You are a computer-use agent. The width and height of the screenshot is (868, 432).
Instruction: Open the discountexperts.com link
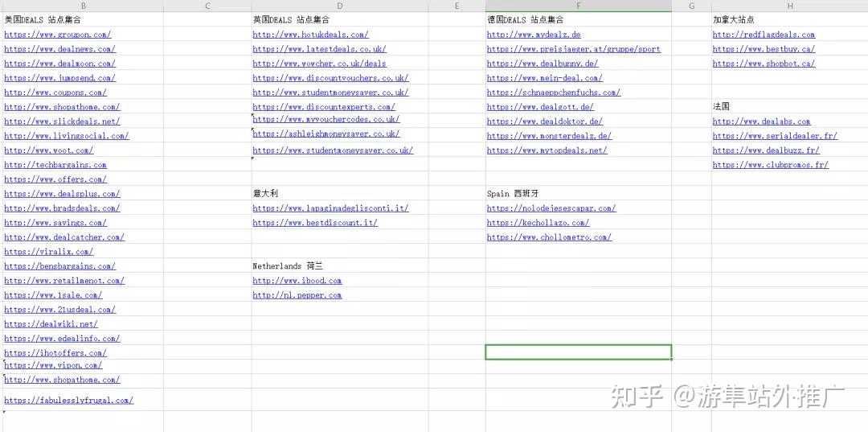pyautogui.click(x=324, y=107)
